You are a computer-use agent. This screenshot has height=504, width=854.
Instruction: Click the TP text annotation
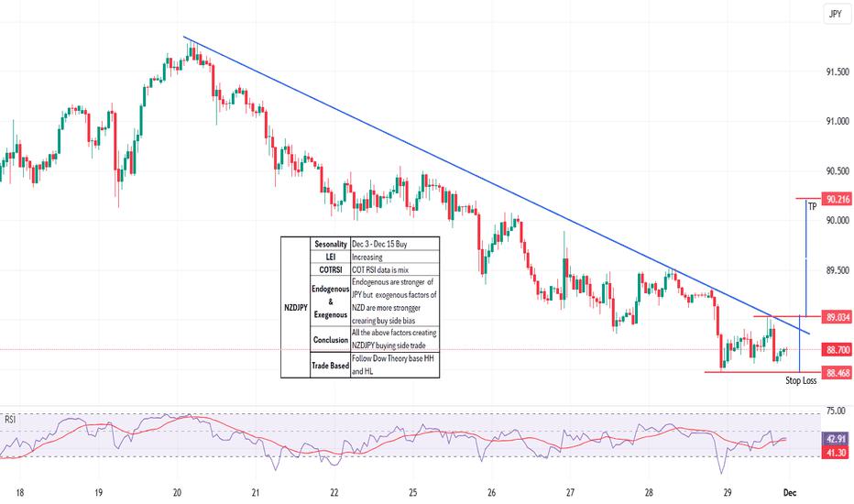pyautogui.click(x=812, y=206)
